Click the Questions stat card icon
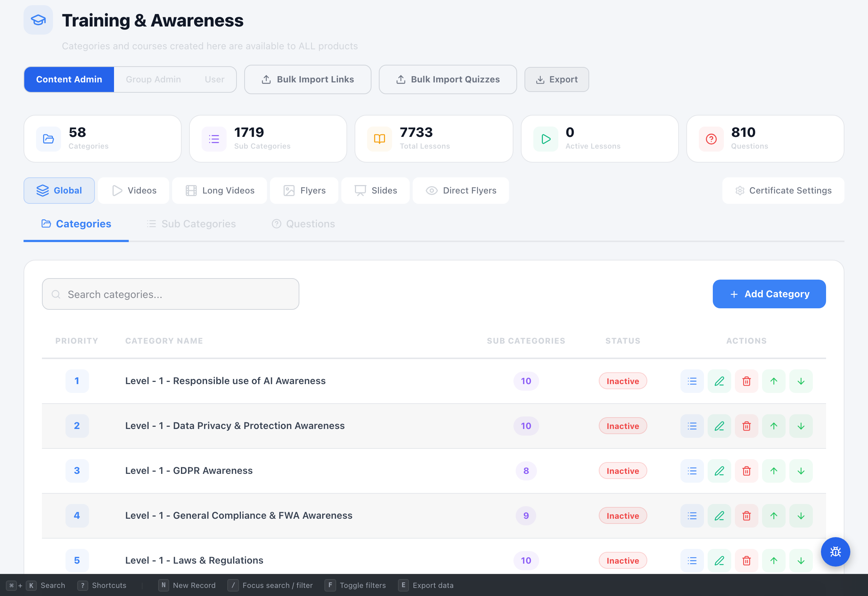The width and height of the screenshot is (868, 596). [711, 139]
